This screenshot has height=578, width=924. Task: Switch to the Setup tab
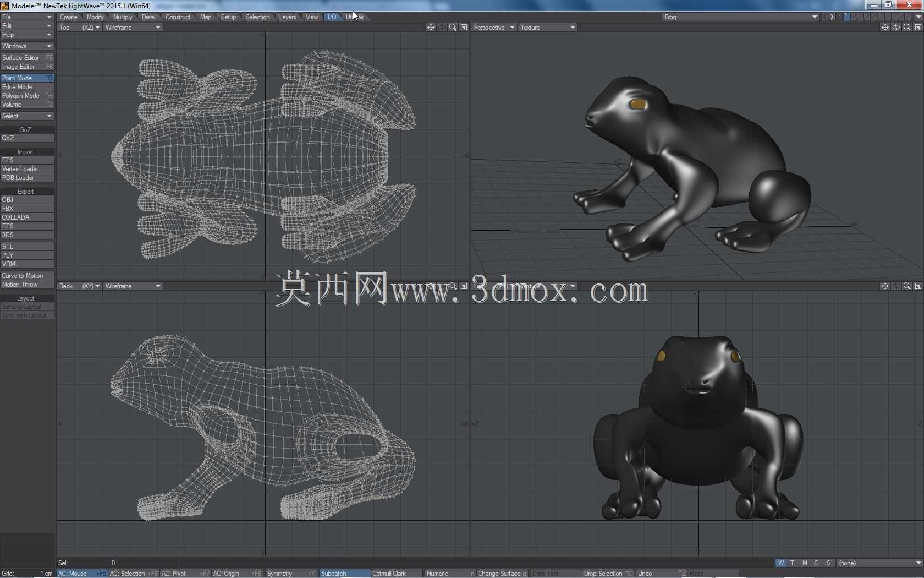point(228,17)
